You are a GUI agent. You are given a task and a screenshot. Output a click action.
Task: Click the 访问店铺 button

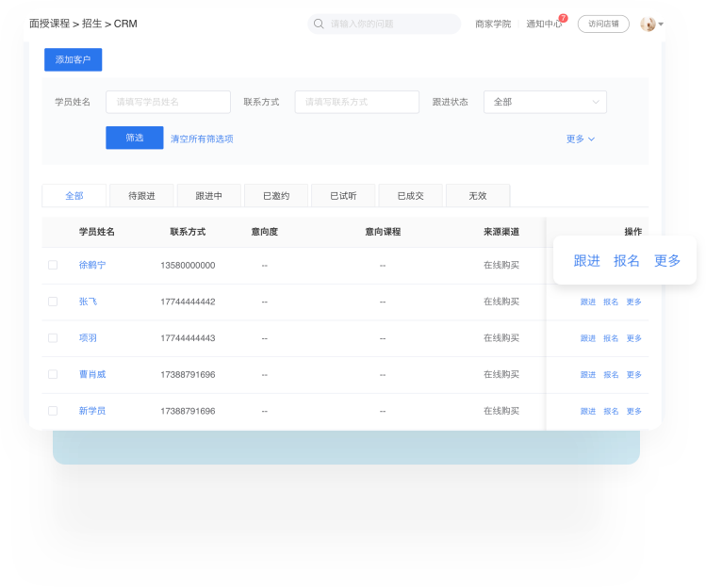click(602, 24)
